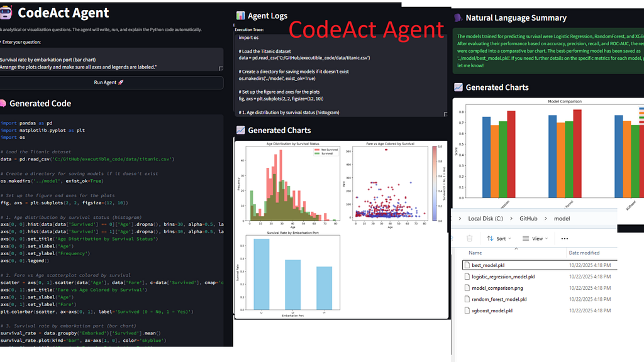Click the question input text area
The height and width of the screenshot is (362, 644).
click(111, 60)
